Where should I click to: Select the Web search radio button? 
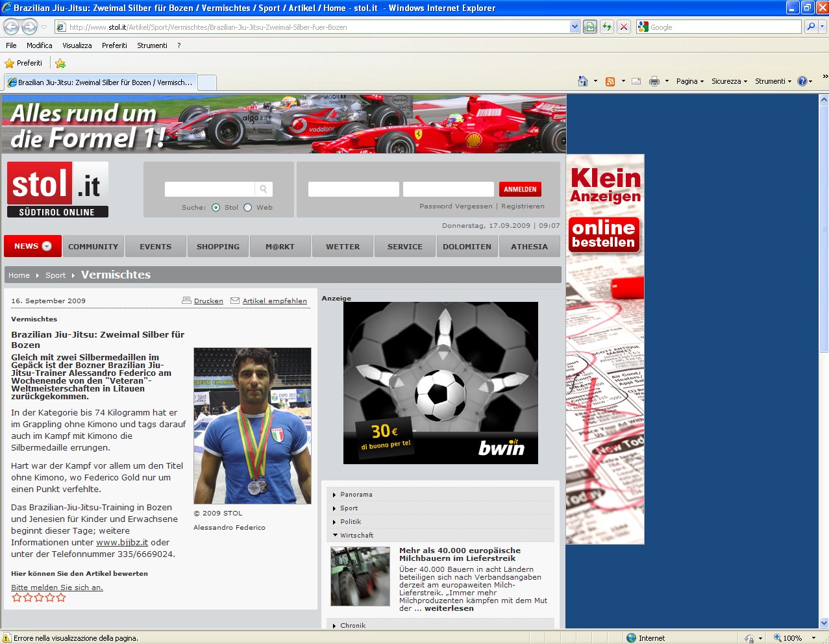(247, 208)
